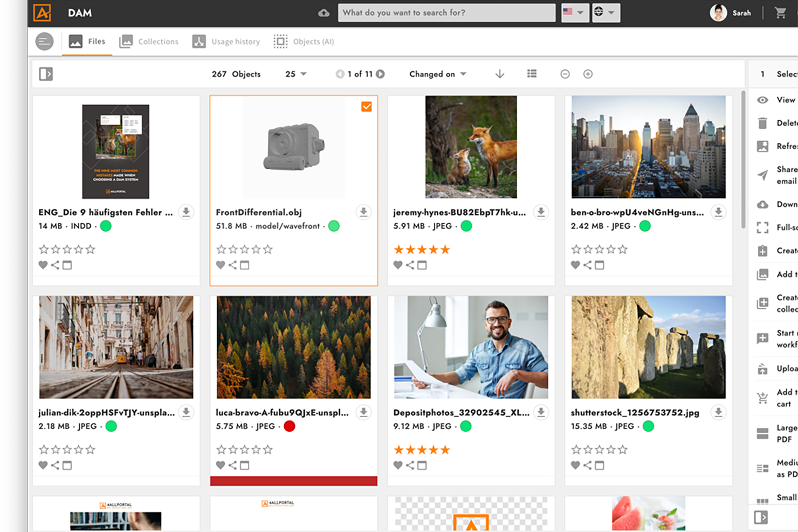The height and width of the screenshot is (532, 798).
Task: Open the shopping cart icon
Action: [780, 13]
